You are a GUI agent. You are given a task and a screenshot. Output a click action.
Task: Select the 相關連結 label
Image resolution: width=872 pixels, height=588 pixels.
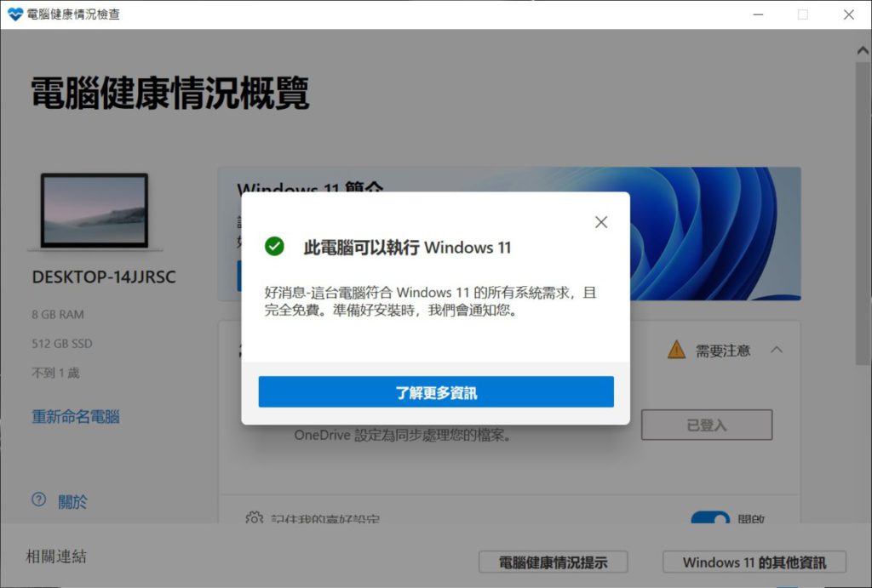[56, 557]
